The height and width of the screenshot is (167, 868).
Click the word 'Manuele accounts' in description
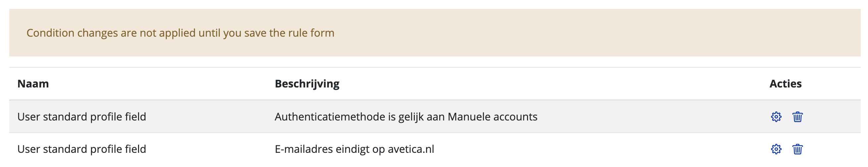pos(492,117)
